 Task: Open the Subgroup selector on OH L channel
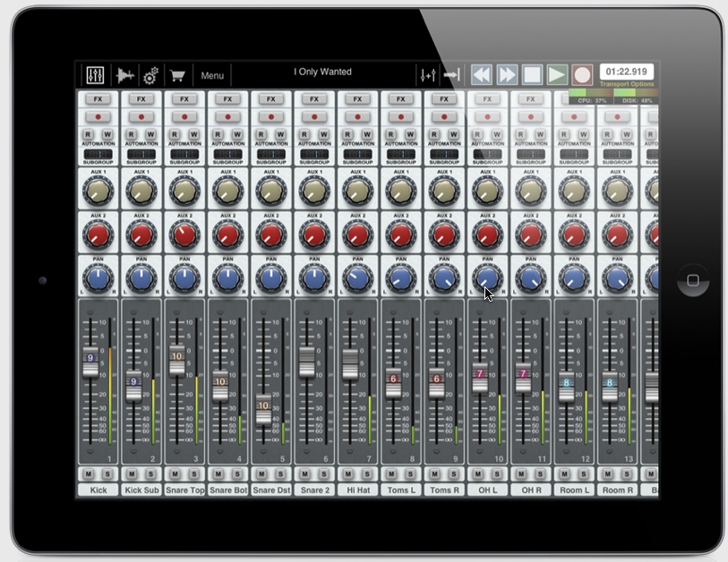pos(487,154)
